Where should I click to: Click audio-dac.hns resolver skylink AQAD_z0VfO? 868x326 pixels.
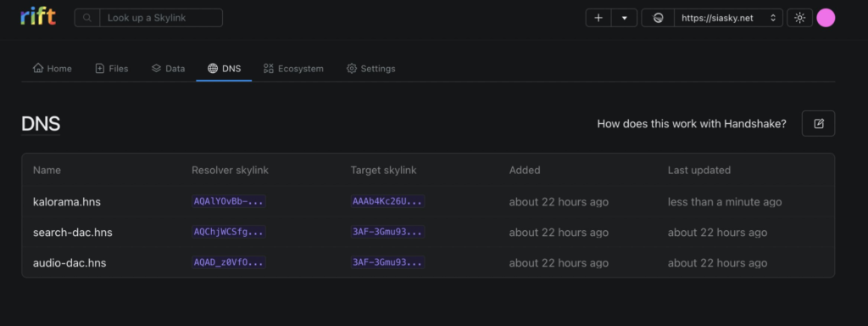[229, 262]
